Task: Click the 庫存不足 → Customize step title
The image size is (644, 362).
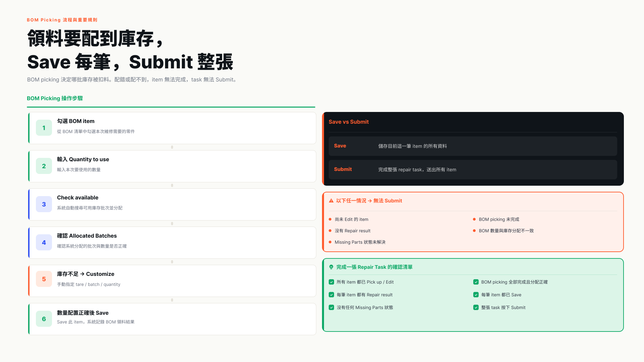Action: 86,274
